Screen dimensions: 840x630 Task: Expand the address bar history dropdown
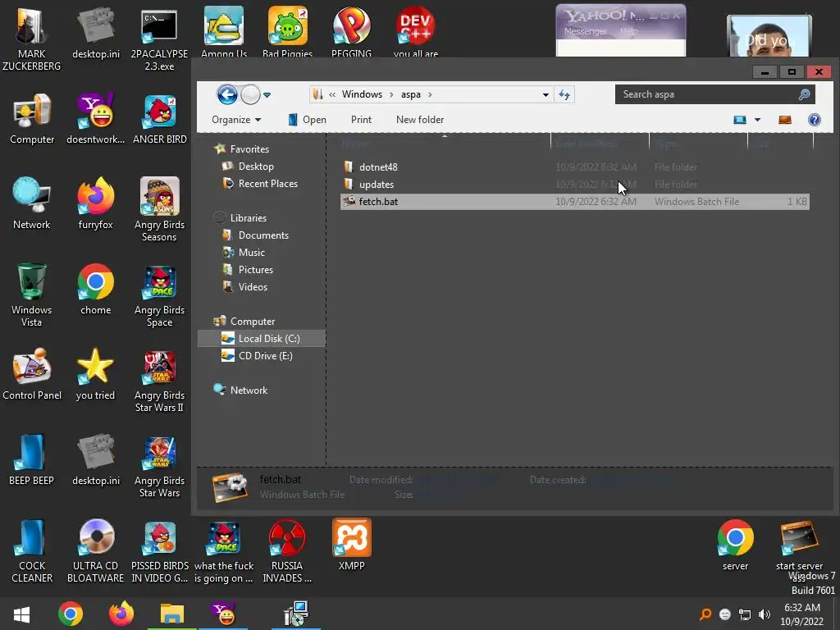(x=546, y=95)
